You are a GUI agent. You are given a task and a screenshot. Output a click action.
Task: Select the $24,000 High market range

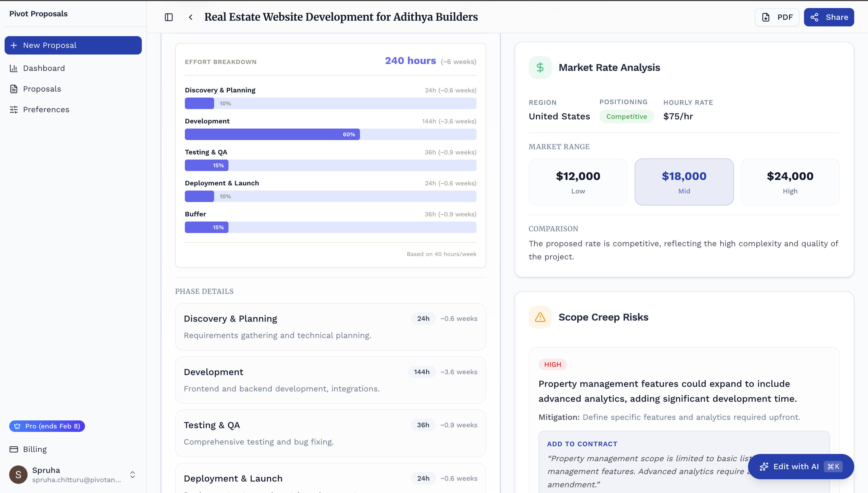[790, 182]
